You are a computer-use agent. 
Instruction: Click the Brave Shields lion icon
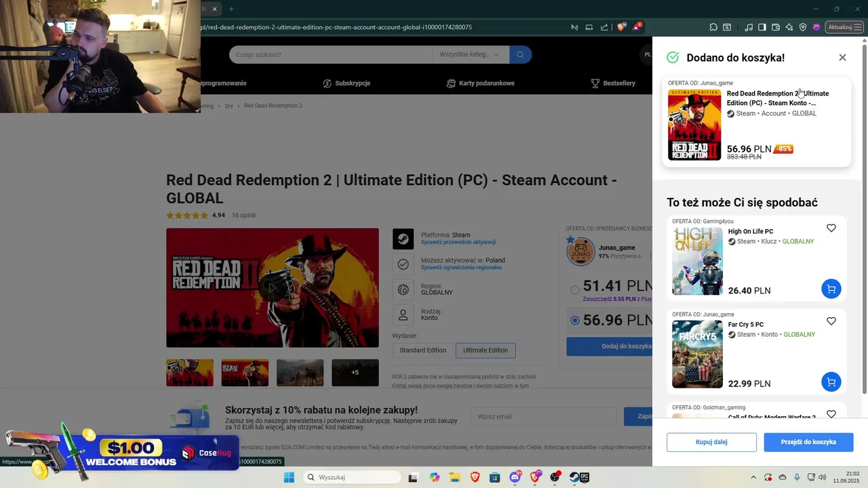pyautogui.click(x=621, y=27)
